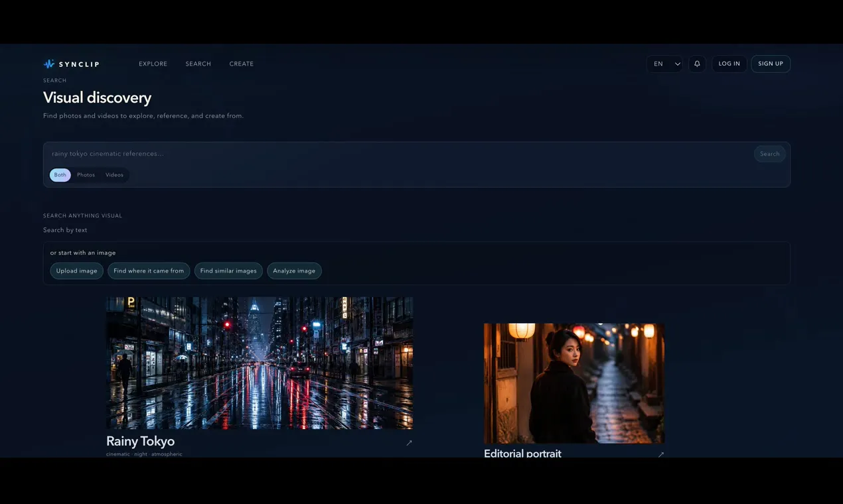This screenshot has width=843, height=504.
Task: Select the Videos filter
Action: (114, 175)
